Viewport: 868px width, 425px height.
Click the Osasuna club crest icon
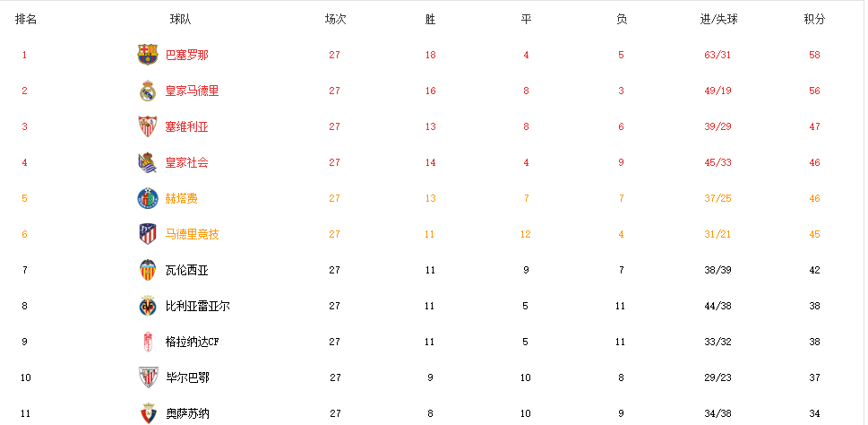click(x=148, y=413)
